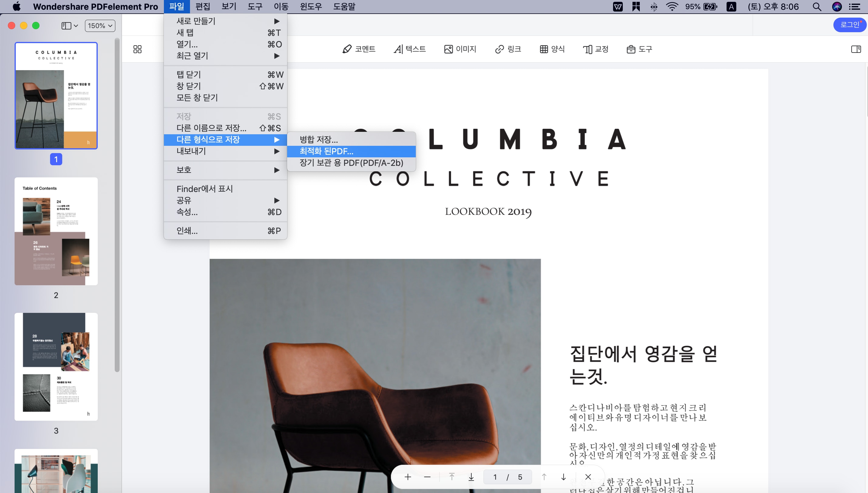Expand the 보호 submenu arrow
Viewport: 868px width, 493px height.
click(276, 169)
